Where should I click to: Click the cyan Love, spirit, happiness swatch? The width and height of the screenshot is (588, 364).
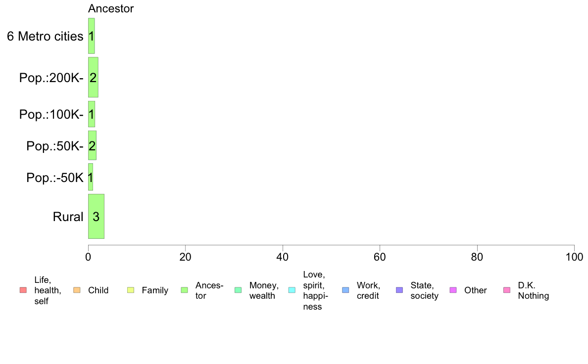point(292,290)
